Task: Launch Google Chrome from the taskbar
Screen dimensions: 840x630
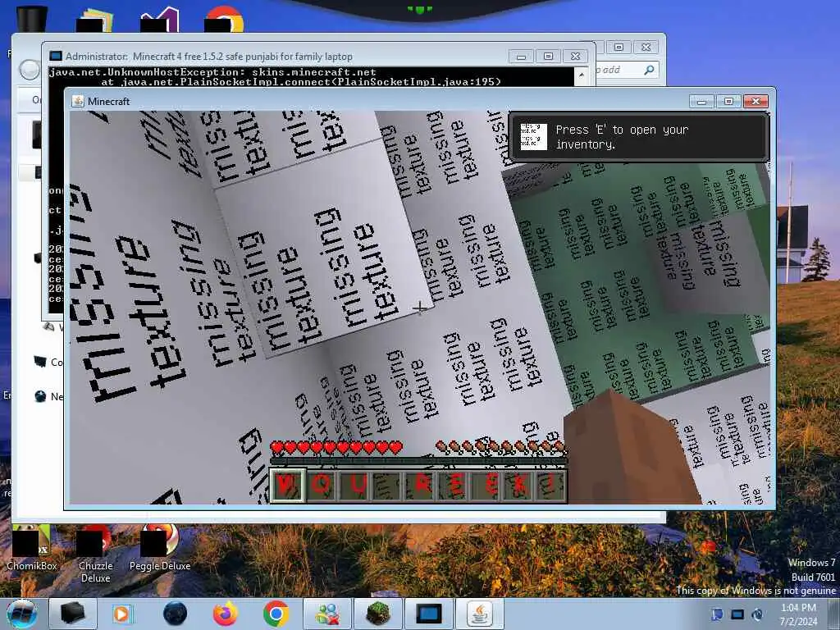Action: coord(276,614)
